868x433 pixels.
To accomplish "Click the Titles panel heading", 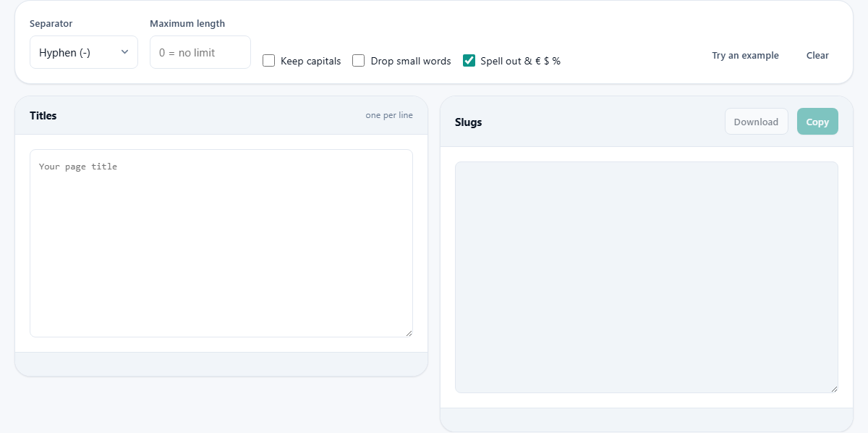I will point(43,115).
